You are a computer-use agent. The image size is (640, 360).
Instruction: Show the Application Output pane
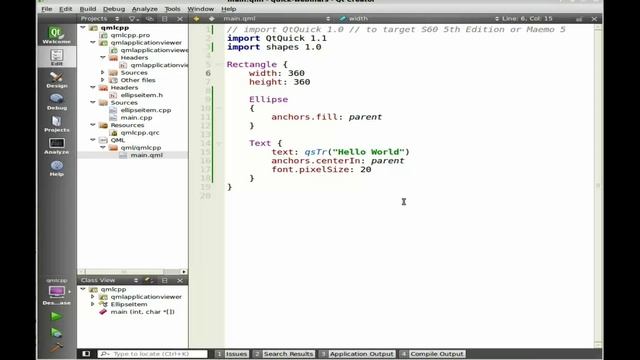(357, 354)
